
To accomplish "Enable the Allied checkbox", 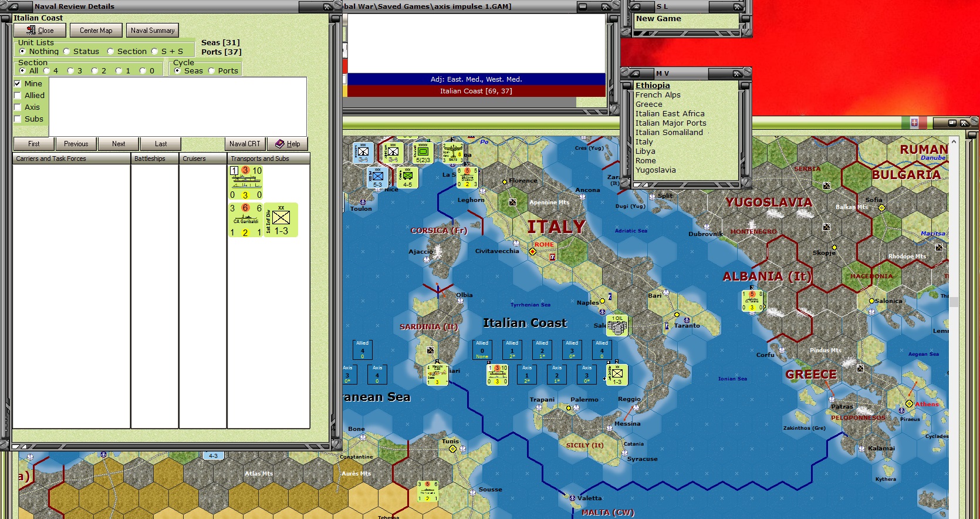I will pos(18,95).
